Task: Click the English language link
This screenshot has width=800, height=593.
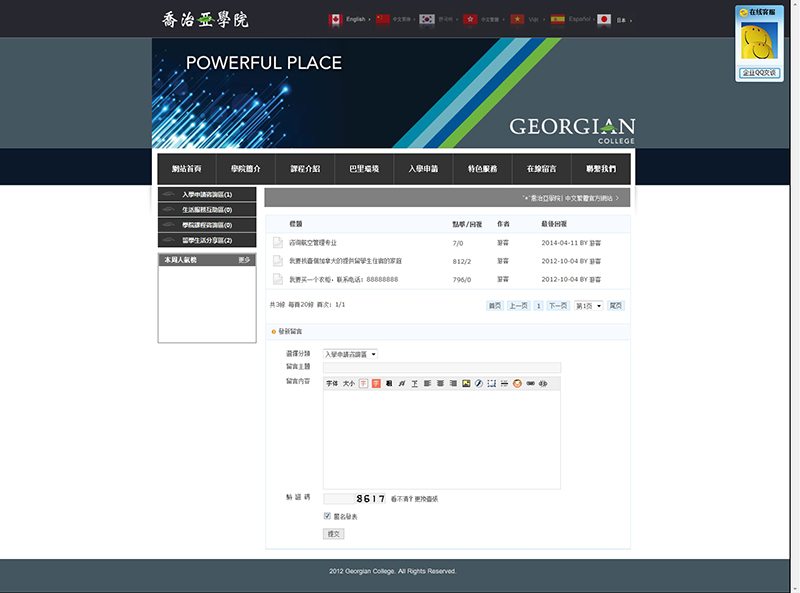Action: coord(356,19)
